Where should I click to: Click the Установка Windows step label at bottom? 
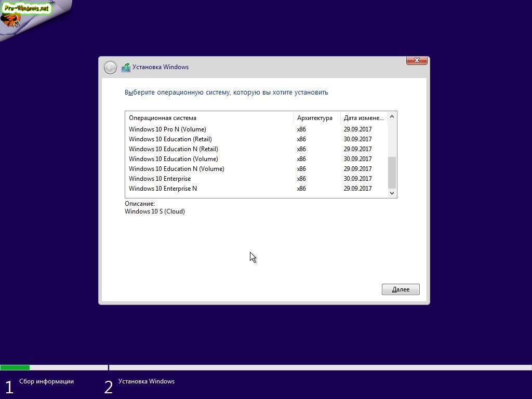146,381
